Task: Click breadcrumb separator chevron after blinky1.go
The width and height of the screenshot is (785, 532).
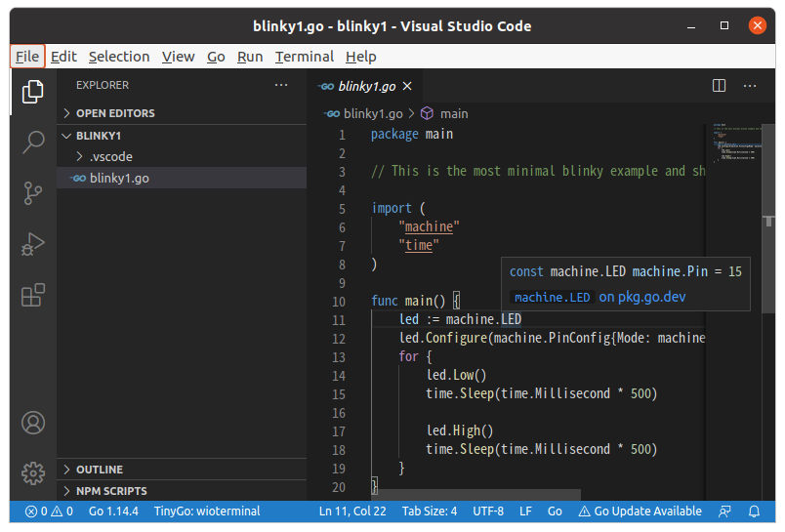Action: 411,113
